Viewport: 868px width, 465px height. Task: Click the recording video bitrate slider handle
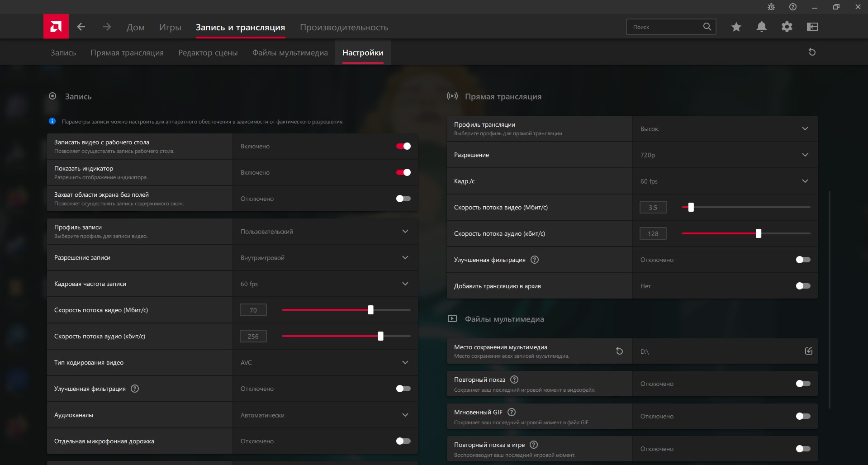pos(371,310)
